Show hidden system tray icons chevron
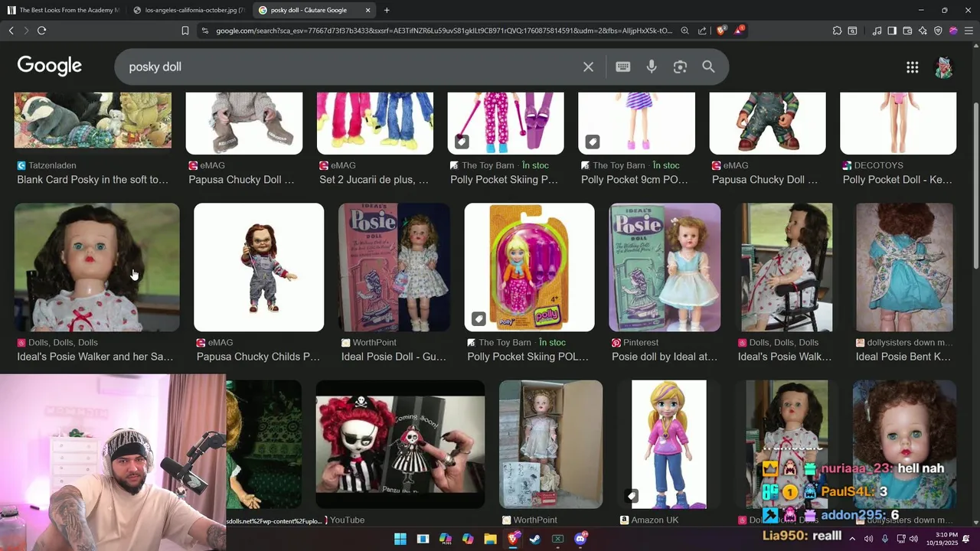 [x=851, y=539]
